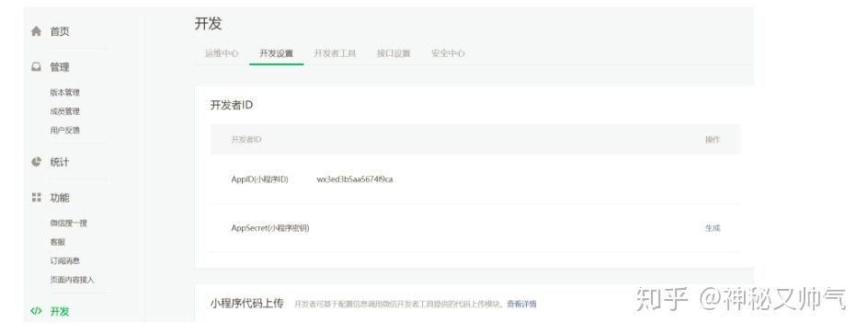Click 生成 to generate the AppSecret

point(713,228)
